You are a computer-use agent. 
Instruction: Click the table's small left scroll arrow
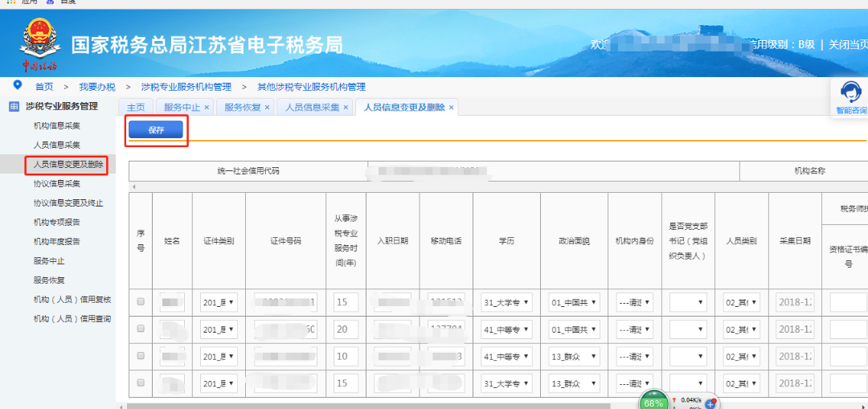click(133, 186)
